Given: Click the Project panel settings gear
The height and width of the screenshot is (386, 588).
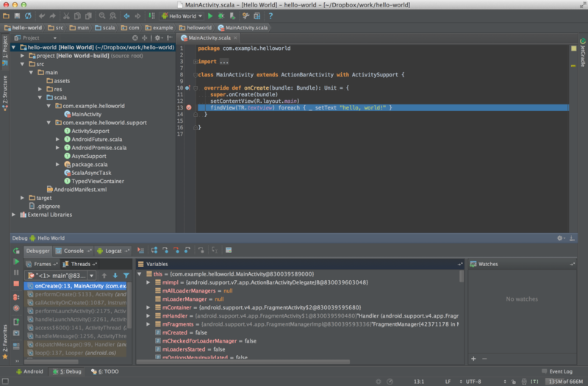Looking at the screenshot, I should coord(158,38).
